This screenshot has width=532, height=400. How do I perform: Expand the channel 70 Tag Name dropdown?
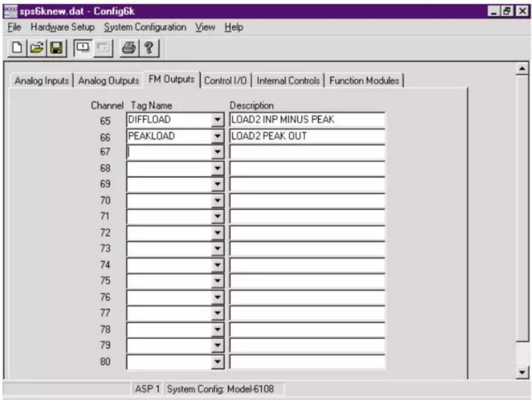[x=218, y=201]
